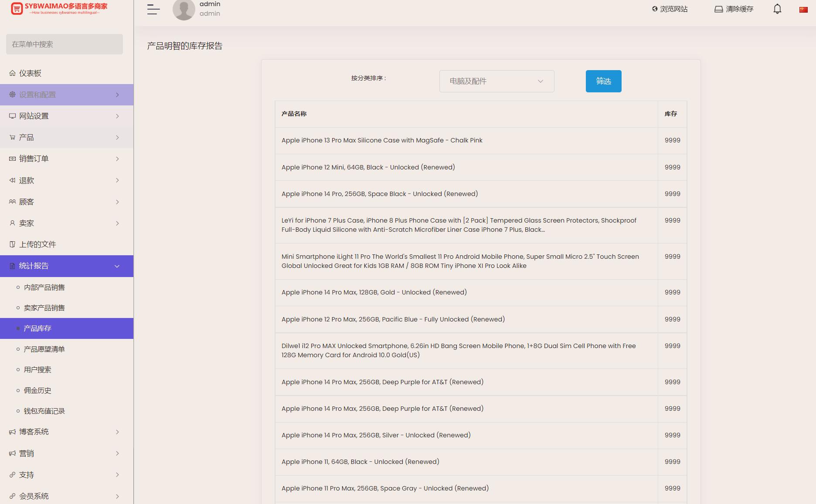Image resolution: width=816 pixels, height=504 pixels.
Task: Expand the 会员系统 chevron
Action: [x=117, y=496]
